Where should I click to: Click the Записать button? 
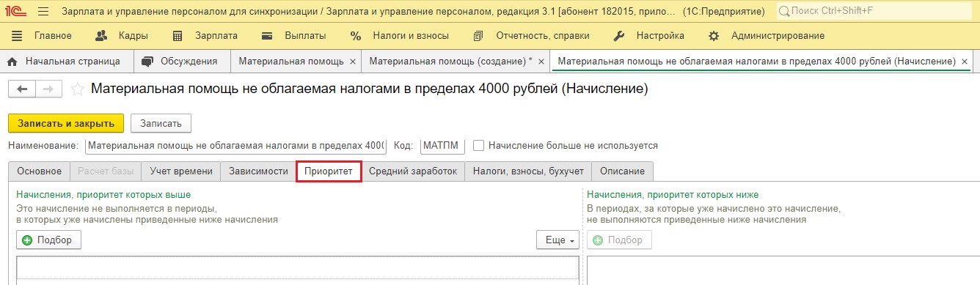point(161,122)
